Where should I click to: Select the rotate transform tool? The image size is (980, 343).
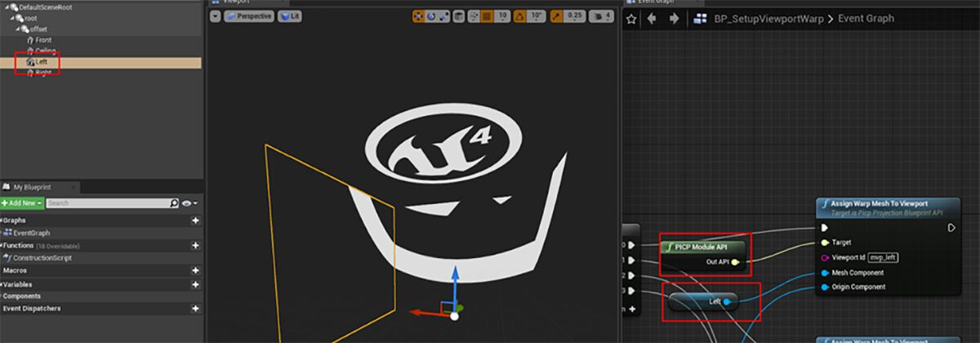click(431, 16)
